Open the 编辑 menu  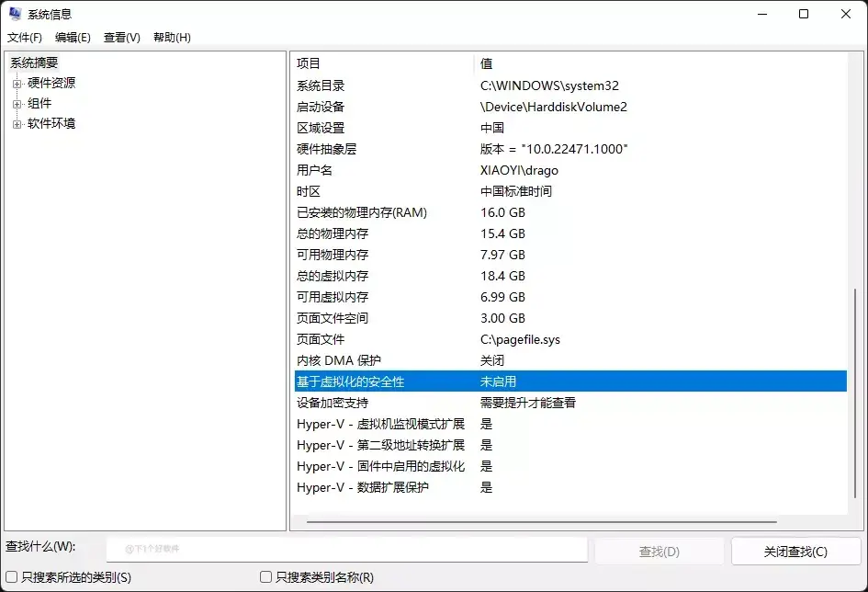pos(73,38)
